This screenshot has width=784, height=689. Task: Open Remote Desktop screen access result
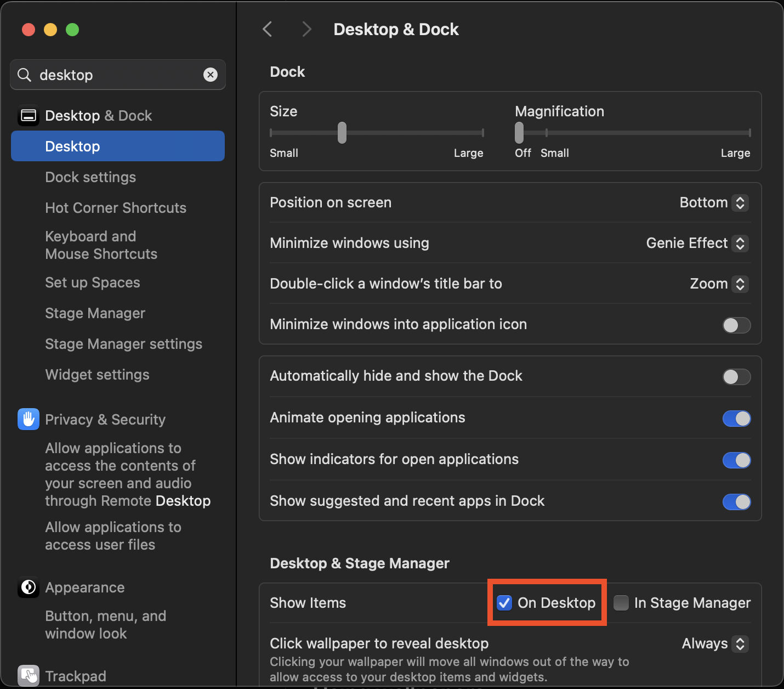128,475
